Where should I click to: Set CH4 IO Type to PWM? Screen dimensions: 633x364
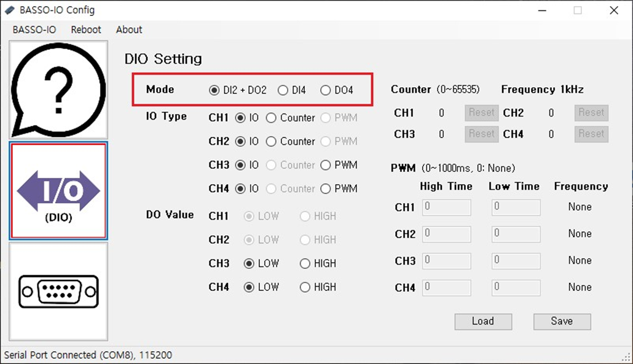point(339,188)
